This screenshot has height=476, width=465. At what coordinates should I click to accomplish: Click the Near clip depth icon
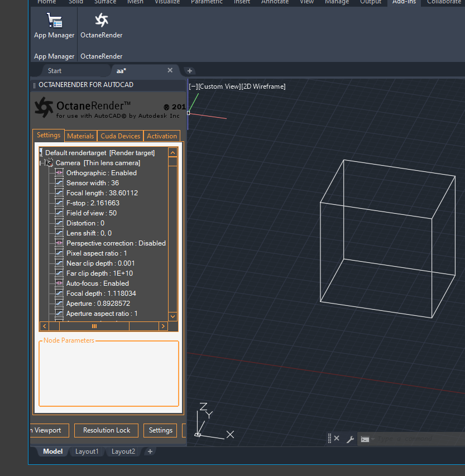coord(59,263)
